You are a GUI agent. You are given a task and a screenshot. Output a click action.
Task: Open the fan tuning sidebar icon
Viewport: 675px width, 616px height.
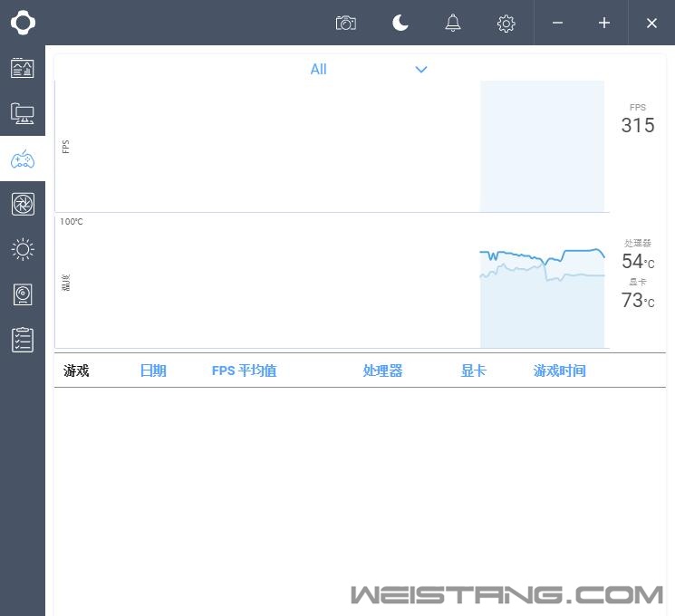(x=23, y=204)
